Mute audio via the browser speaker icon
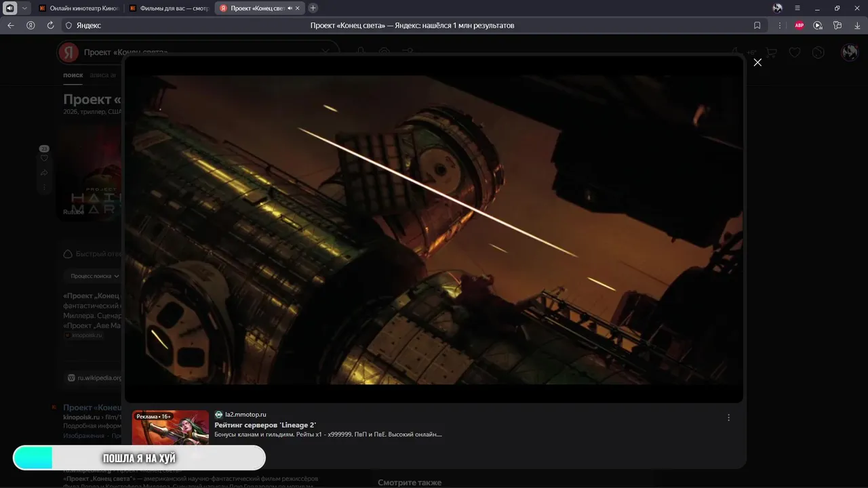The width and height of the screenshot is (868, 488). coord(10,8)
